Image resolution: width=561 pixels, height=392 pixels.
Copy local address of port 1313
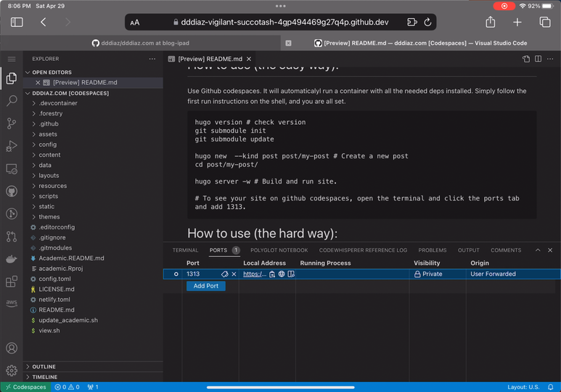[272, 274]
